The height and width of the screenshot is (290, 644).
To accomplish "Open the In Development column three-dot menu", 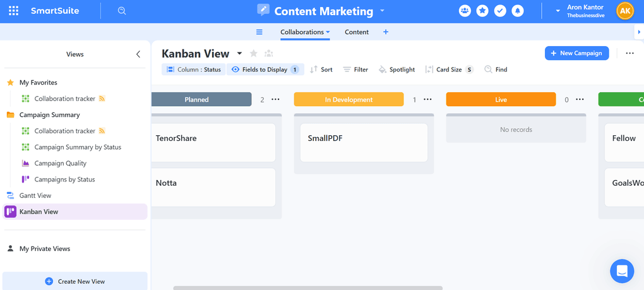I will (427, 99).
